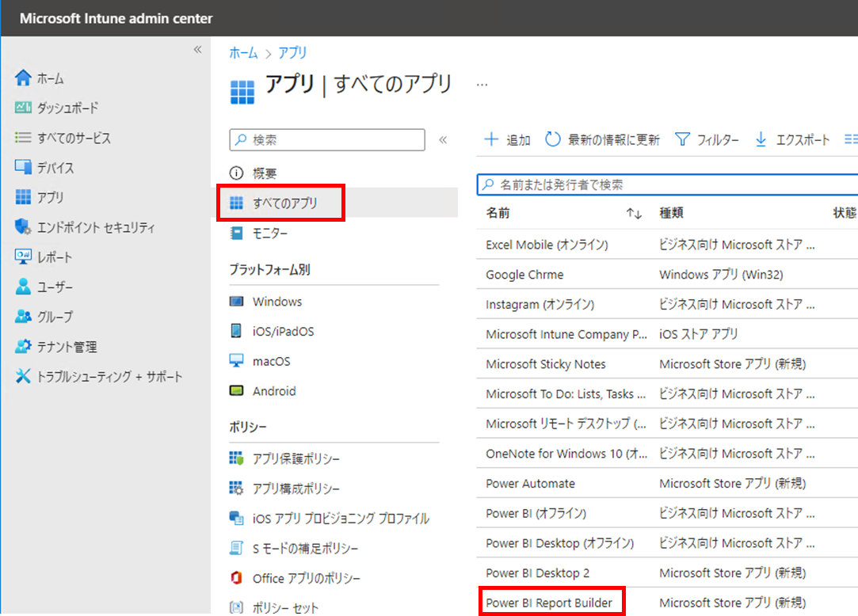Screen dimensions: 858x616
Task: Open Excel Mobile (オンライン) row
Action: coord(547,245)
